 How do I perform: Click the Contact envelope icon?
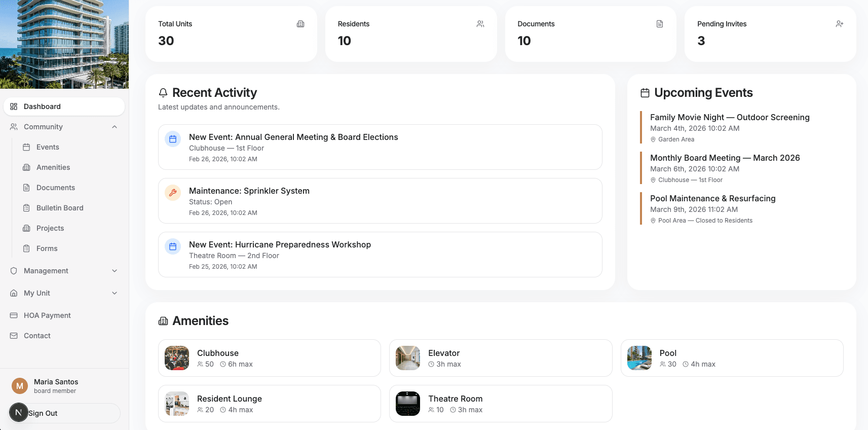click(x=14, y=336)
